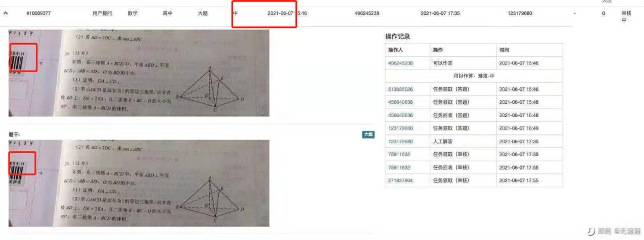Click 123179680 in the 16:49 任务领取 row
This screenshot has height=240, width=644.
pyautogui.click(x=401, y=128)
